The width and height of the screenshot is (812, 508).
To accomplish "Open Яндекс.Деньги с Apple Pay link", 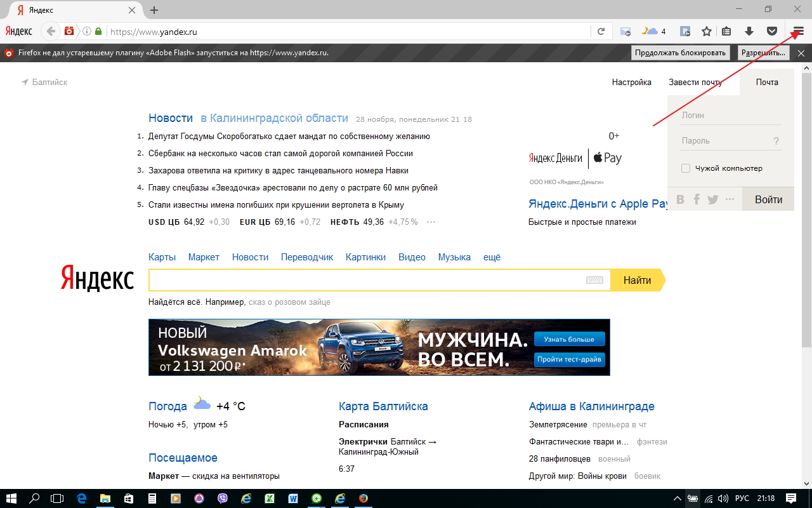I will [598, 204].
